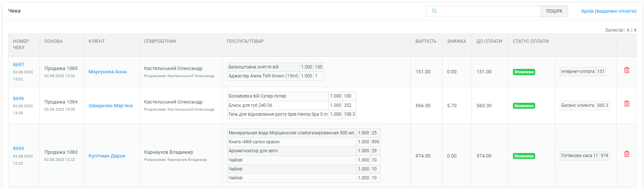Open receipt number 8695
This screenshot has height=188, width=644.
pos(19,149)
